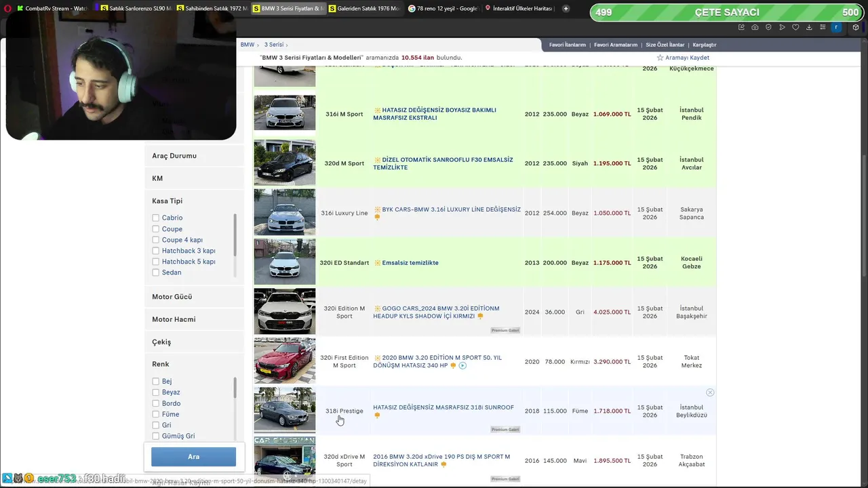Viewport: 868px width, 488px height.
Task: Collapse the Kasa Tipi filter section
Action: coord(194,201)
